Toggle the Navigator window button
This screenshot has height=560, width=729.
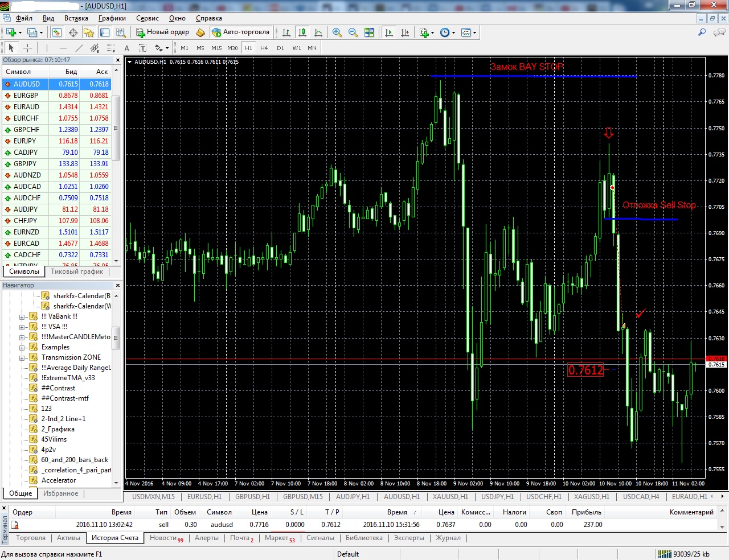89,32
